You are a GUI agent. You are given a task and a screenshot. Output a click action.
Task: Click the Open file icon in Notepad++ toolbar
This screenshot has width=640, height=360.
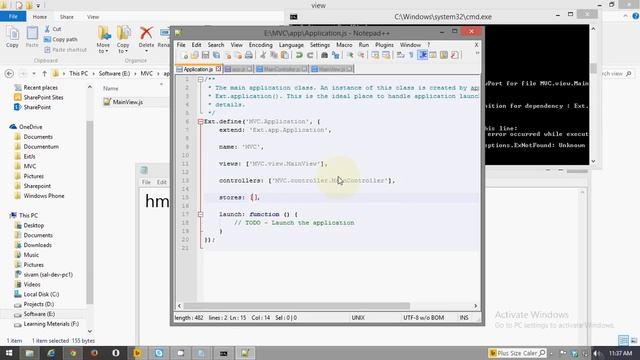pyautogui.click(x=195, y=55)
